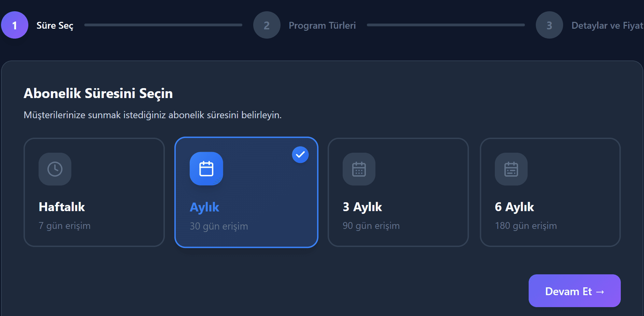Click the blue calendar icon on the Aylık card
Viewport: 644px width, 316px height.
206,169
